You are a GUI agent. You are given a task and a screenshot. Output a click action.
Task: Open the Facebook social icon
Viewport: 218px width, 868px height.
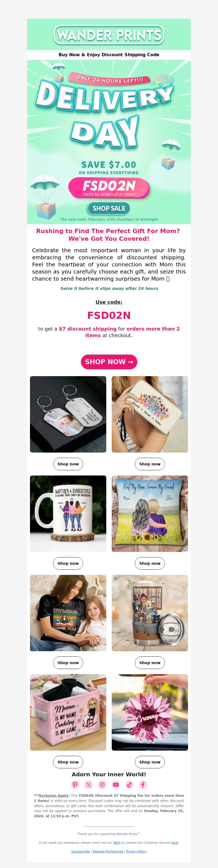(143, 785)
